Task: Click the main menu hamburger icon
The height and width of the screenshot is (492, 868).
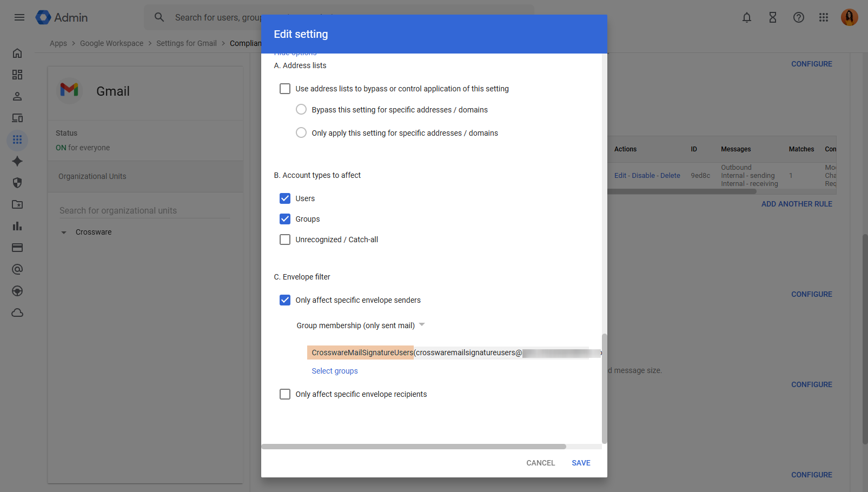Action: (x=19, y=17)
